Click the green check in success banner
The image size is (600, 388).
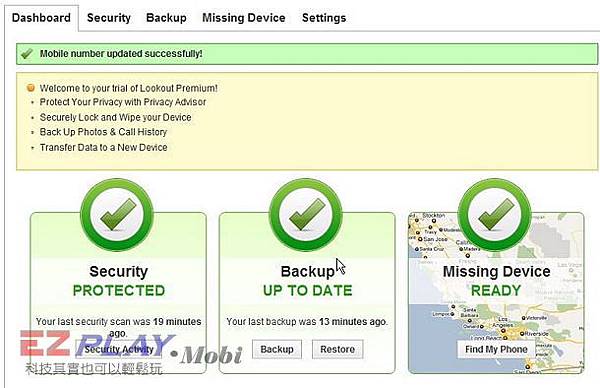[x=27, y=54]
